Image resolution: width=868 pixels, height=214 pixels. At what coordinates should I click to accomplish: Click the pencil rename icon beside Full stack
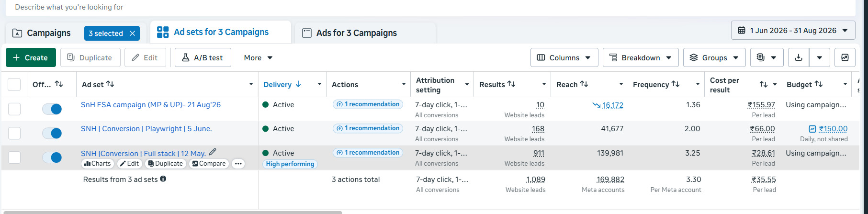[213, 152]
